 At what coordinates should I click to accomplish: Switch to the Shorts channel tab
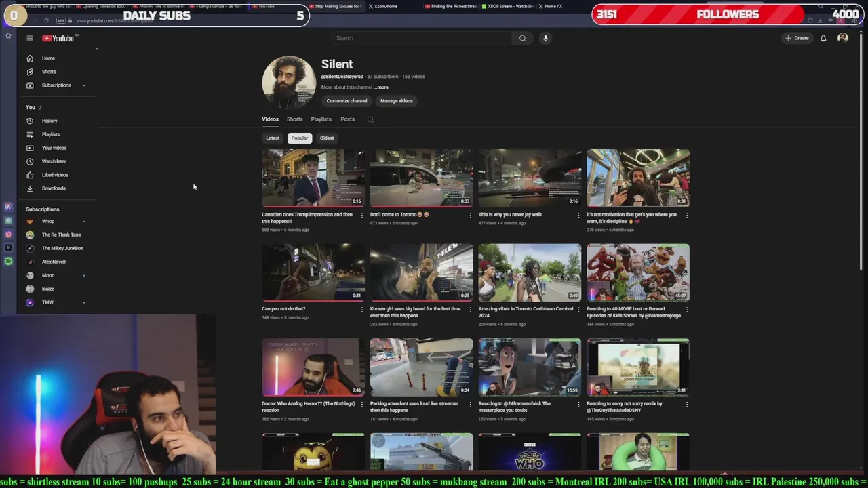point(294,119)
